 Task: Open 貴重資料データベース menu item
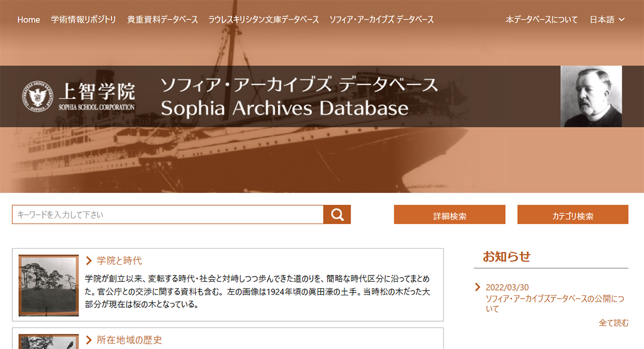pos(163,20)
